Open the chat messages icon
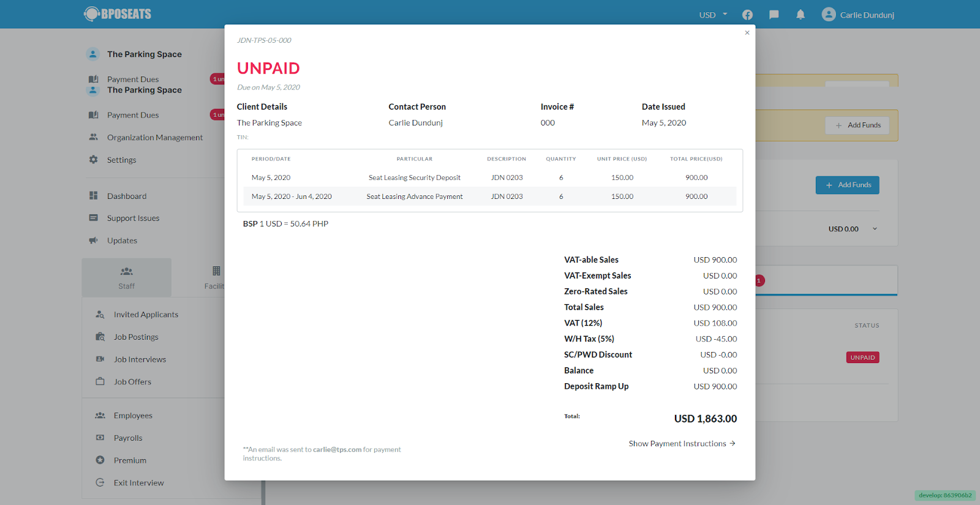The height and width of the screenshot is (505, 980). pos(774,15)
